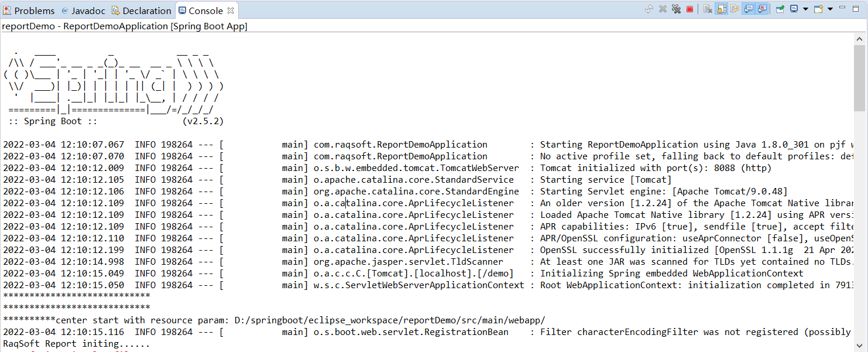The image size is (868, 352).
Task: Maximize the Console view panel
Action: (x=856, y=8)
